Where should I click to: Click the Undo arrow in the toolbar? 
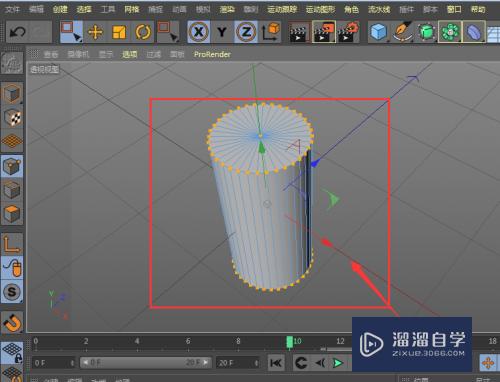pos(17,32)
